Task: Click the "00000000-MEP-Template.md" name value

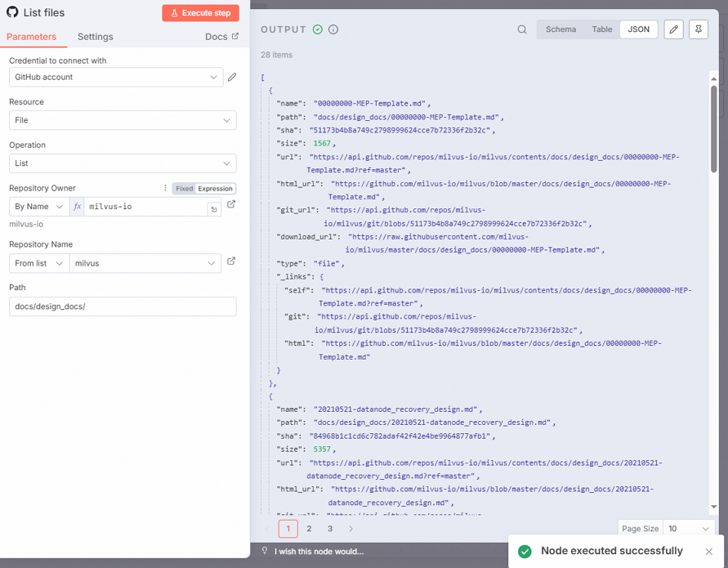Action: 369,104
